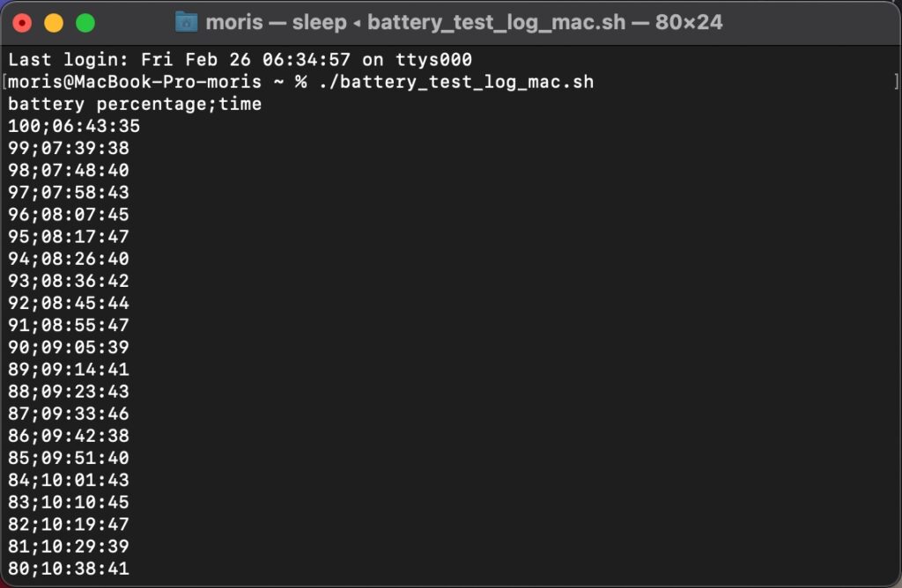Click the log entry '93;08:36:42'
The height and width of the screenshot is (588, 902).
tap(69, 281)
